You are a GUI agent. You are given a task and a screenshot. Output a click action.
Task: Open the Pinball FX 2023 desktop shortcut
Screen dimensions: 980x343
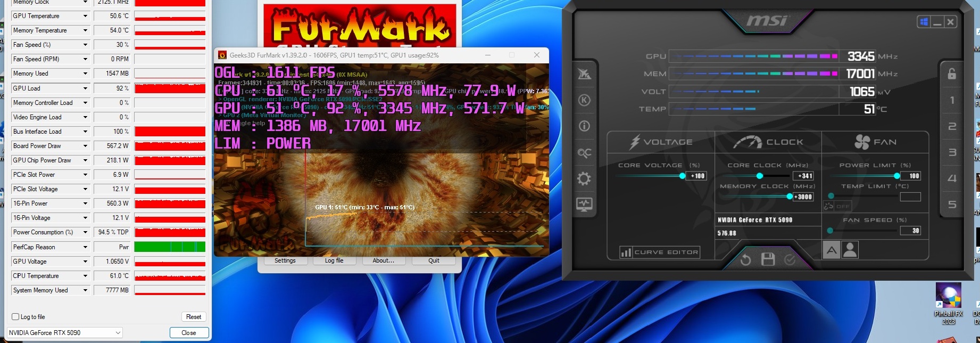tap(948, 304)
